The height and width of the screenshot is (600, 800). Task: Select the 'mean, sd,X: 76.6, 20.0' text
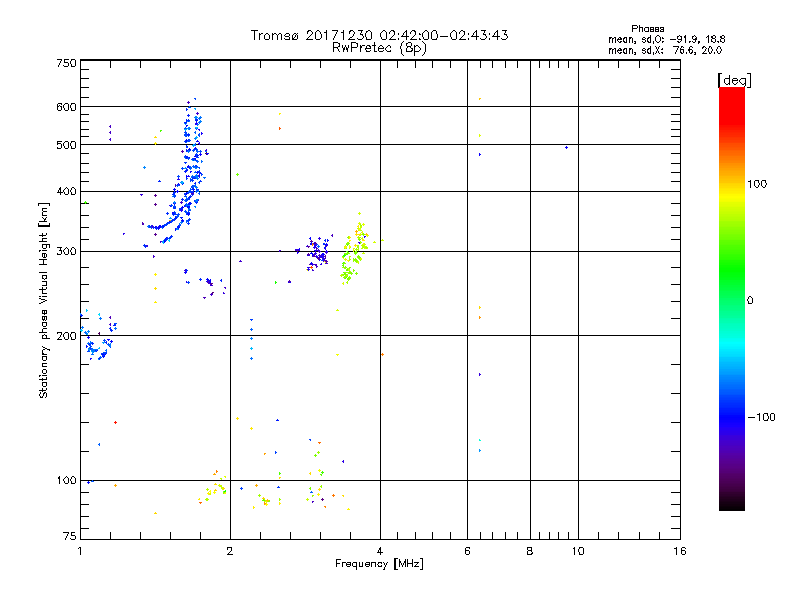pos(665,50)
